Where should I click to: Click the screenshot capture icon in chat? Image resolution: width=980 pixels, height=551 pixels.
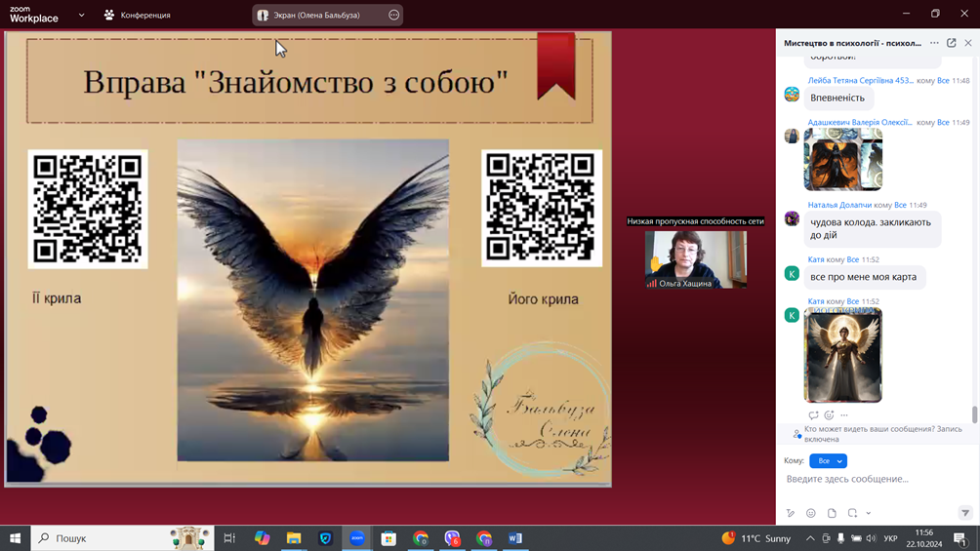(852, 513)
